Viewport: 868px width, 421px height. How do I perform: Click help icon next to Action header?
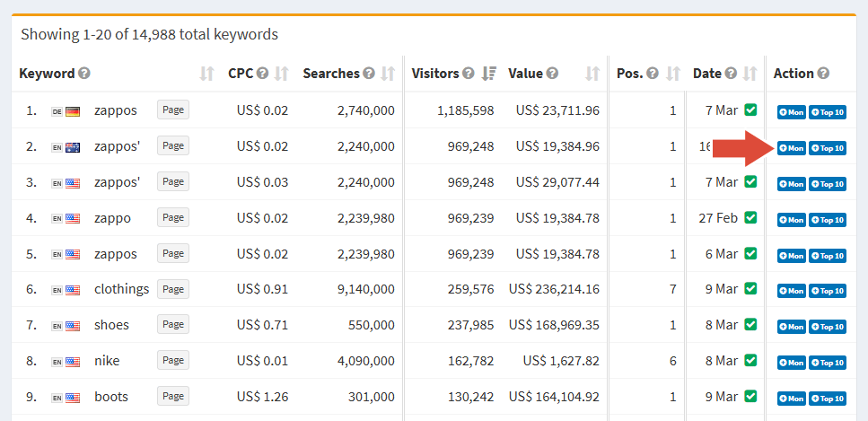coord(823,74)
